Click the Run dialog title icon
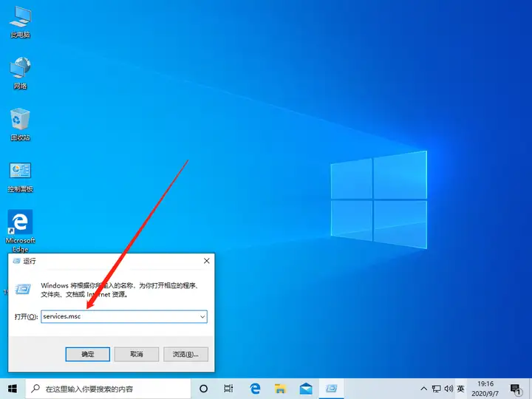 [x=16, y=261]
